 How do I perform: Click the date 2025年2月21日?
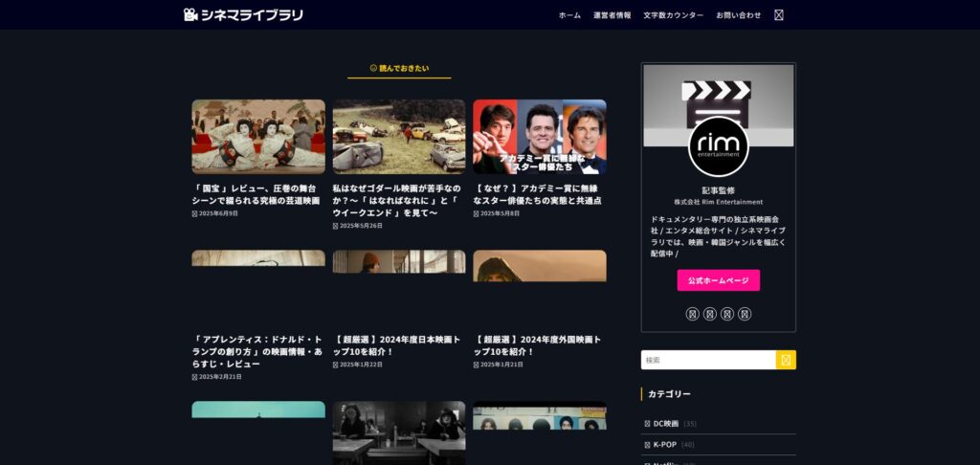tap(221, 378)
